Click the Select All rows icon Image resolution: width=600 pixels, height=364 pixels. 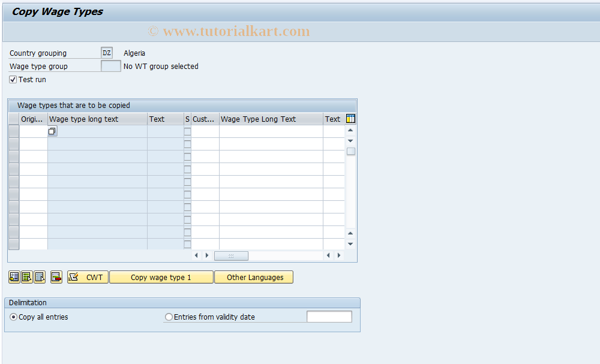point(27,277)
